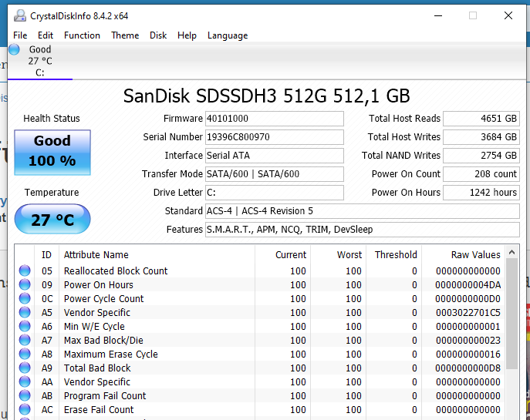Close the CrystalDiskInfo window
The height and width of the screenshot is (420, 530).
(x=508, y=16)
